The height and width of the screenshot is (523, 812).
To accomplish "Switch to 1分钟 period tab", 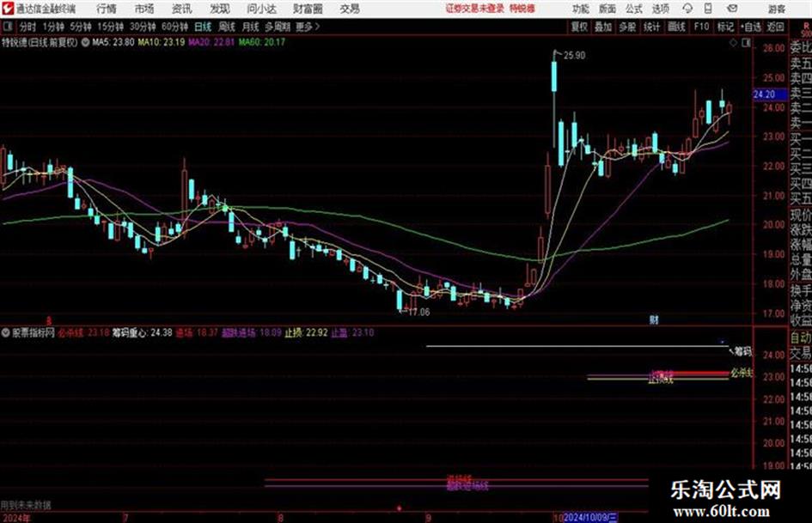I will point(53,27).
